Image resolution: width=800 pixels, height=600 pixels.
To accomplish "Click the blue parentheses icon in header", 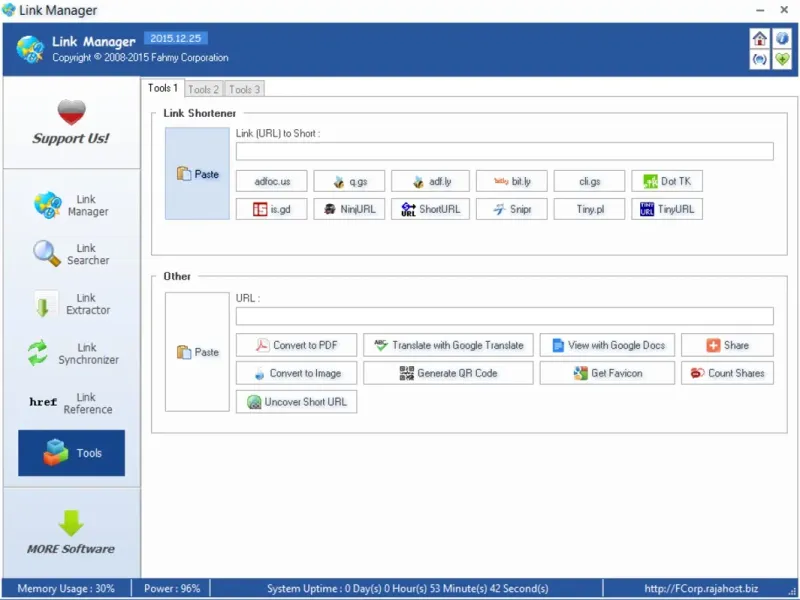I will (x=759, y=59).
